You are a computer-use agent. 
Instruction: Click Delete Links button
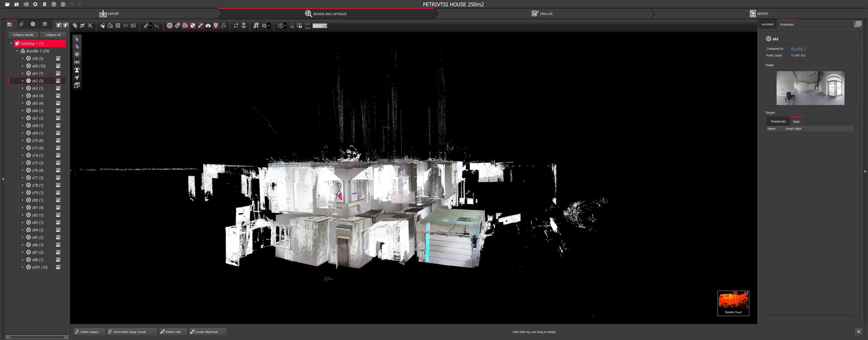tap(173, 332)
